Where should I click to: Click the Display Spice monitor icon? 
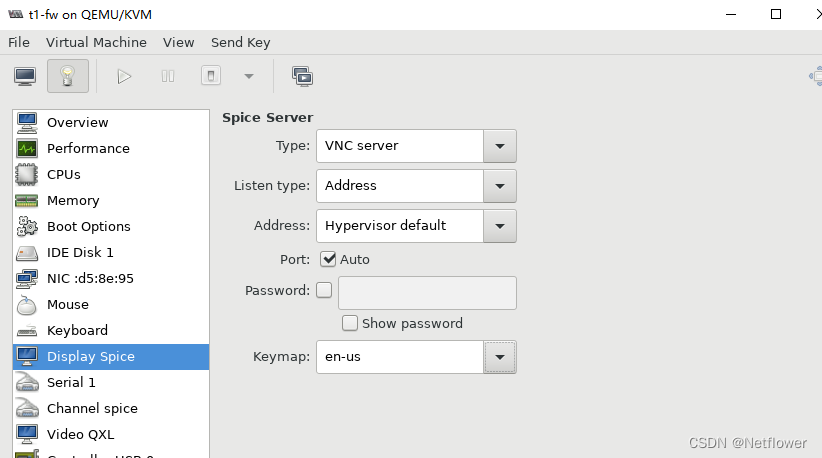27,357
